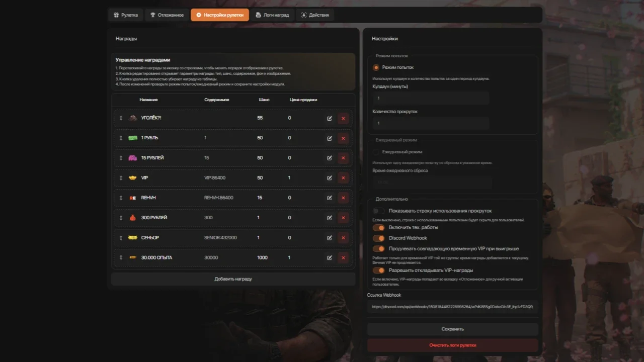Delete the REHVH reward
Image resolution: width=644 pixels, height=362 pixels.
click(x=343, y=198)
